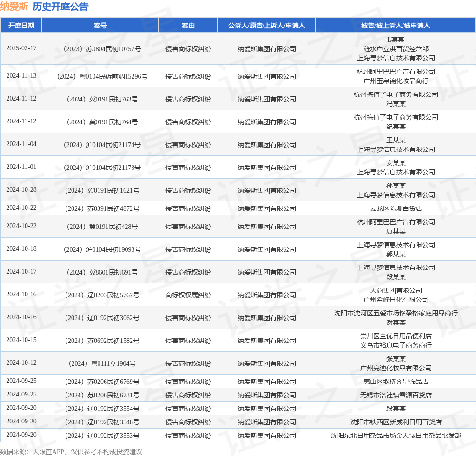Click defendant 崇川区全优日用品便利店

[396, 336]
